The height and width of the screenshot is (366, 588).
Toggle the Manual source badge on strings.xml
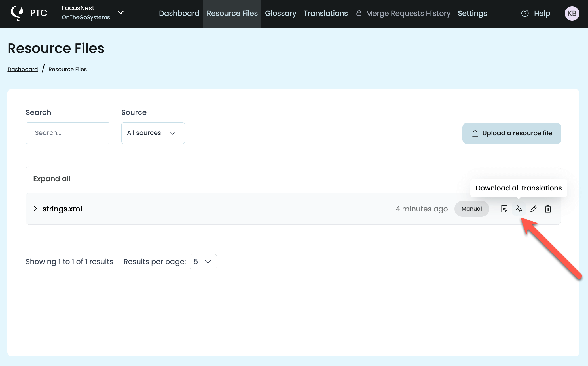pyautogui.click(x=472, y=209)
